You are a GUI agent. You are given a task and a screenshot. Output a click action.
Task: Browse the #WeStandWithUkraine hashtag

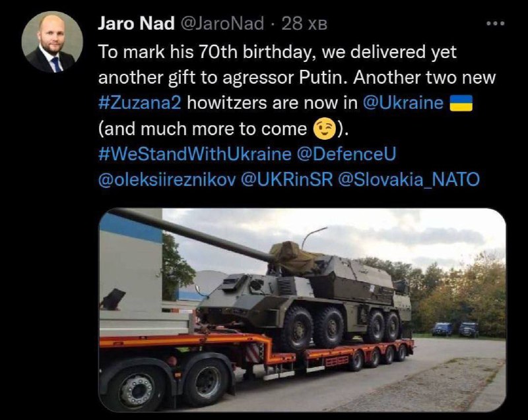195,154
